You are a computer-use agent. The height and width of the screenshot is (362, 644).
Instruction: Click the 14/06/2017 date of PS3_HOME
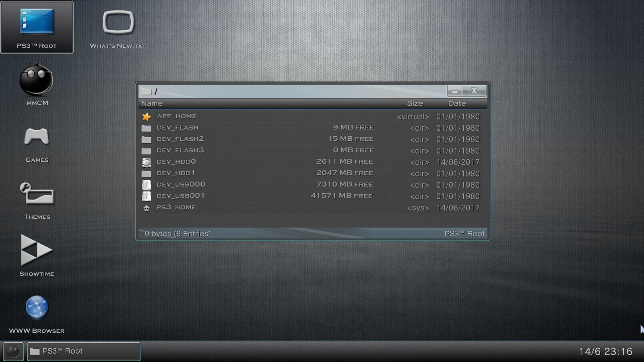click(458, 208)
